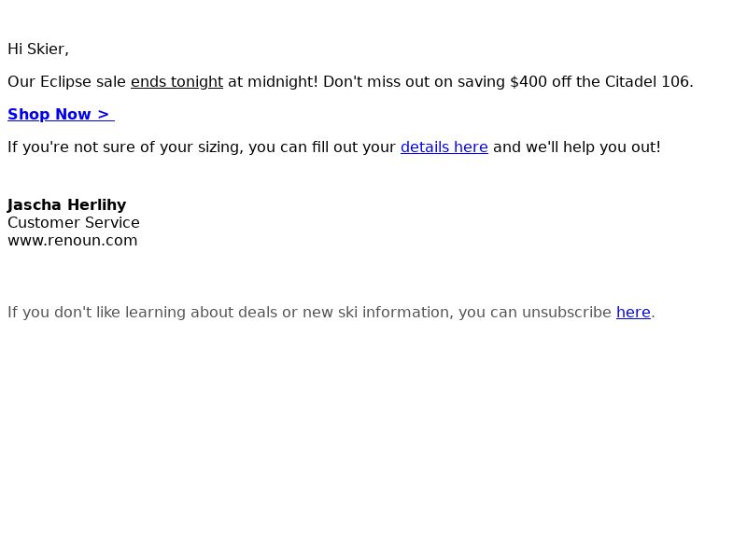Click the "www.renoun.com" website text

click(72, 240)
